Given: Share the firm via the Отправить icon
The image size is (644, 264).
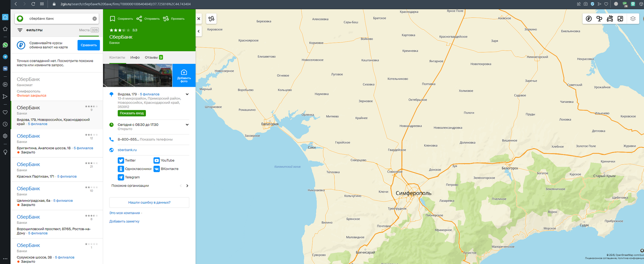Looking at the screenshot, I should pyautogui.click(x=139, y=19).
